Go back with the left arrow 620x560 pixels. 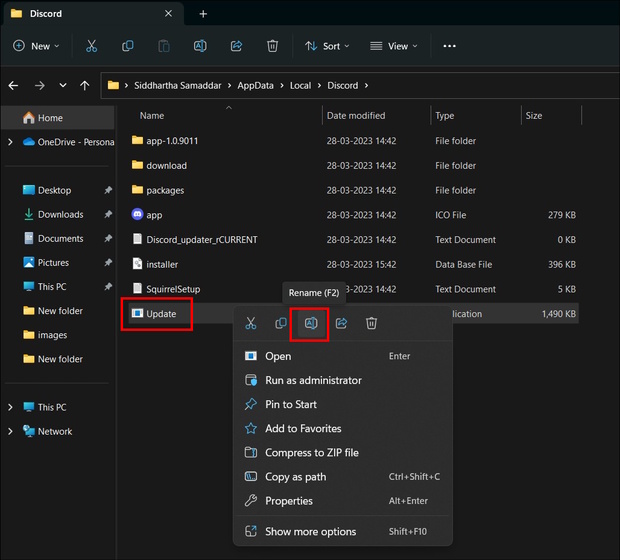[x=13, y=85]
